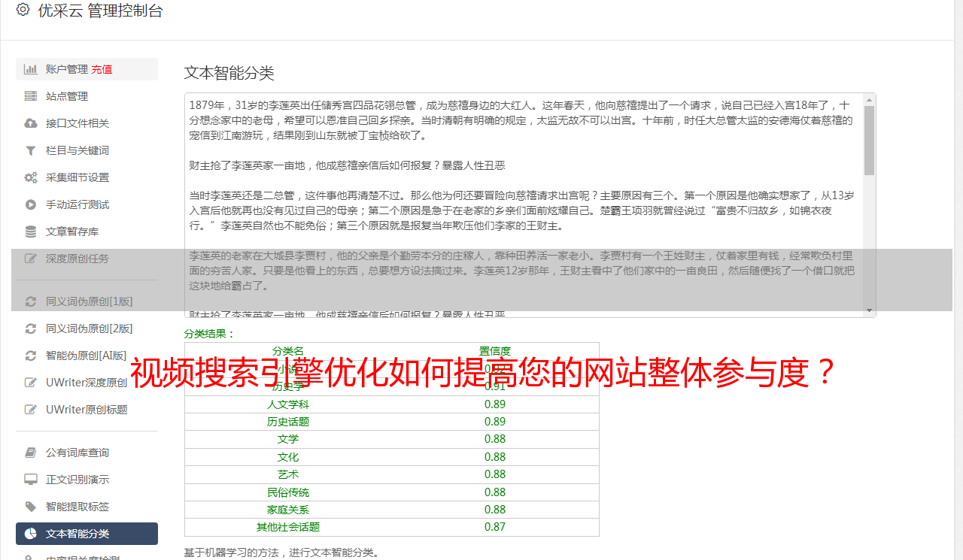Click the 人文学科 category cell

(x=288, y=404)
